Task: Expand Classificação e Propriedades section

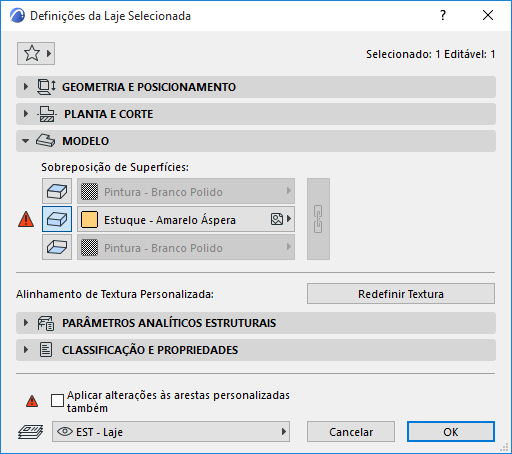Action: pyautogui.click(x=256, y=350)
